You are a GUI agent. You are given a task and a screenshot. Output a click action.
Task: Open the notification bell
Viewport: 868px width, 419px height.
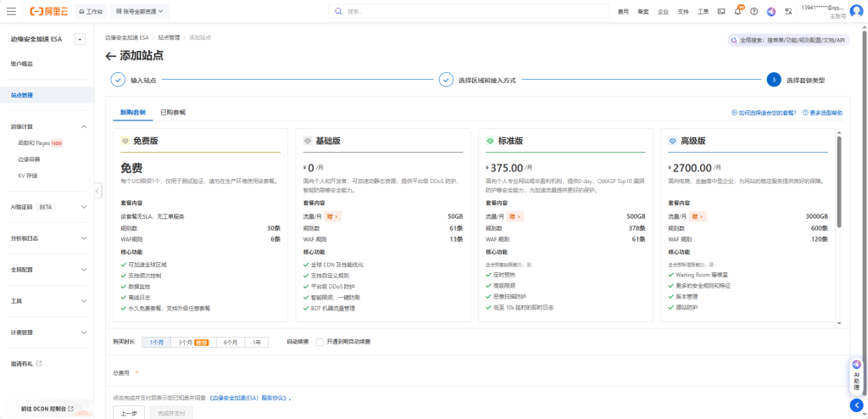tap(738, 12)
